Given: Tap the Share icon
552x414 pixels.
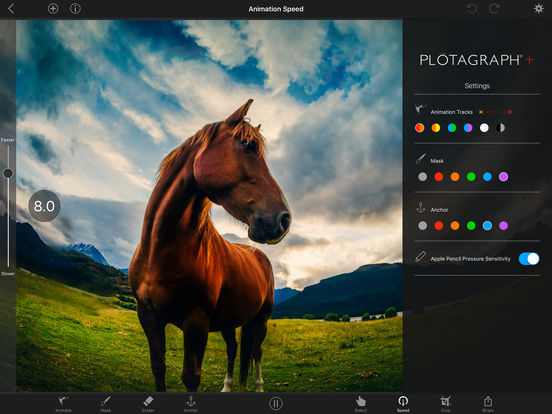Looking at the screenshot, I should pyautogui.click(x=488, y=403).
